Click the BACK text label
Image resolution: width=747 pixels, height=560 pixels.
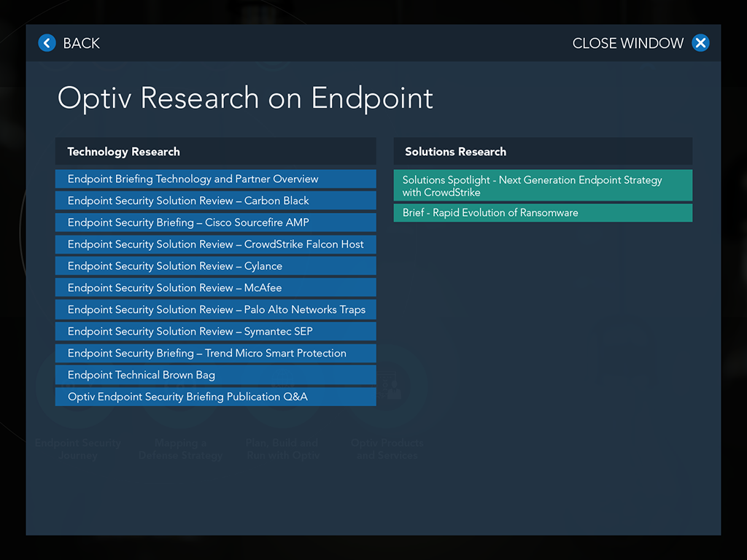point(82,43)
